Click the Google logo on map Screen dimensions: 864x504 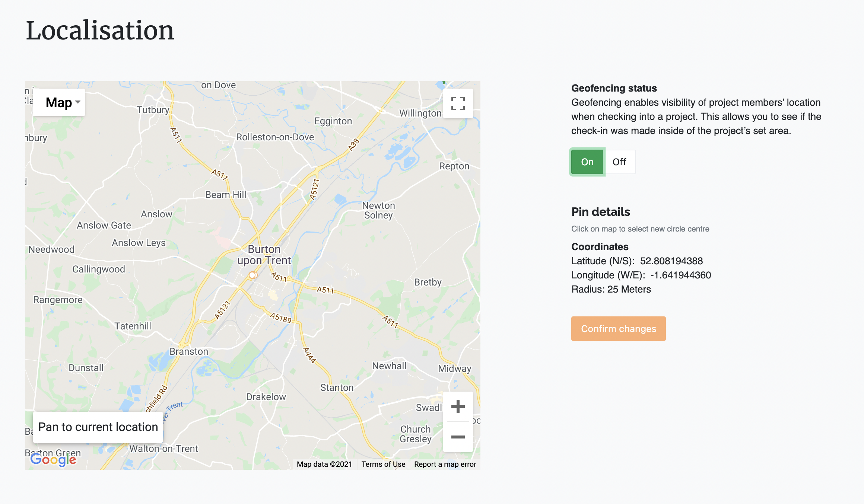point(53,460)
